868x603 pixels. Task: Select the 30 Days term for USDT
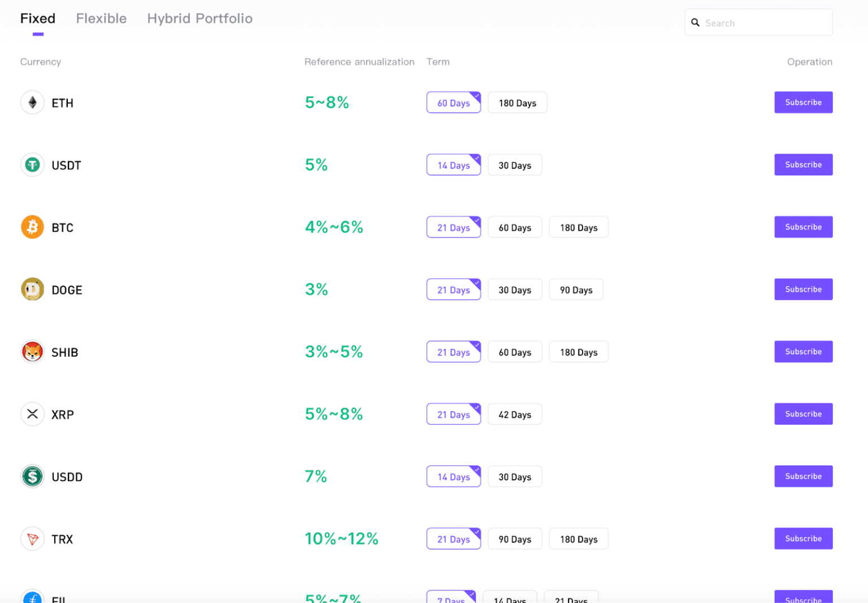coord(515,164)
